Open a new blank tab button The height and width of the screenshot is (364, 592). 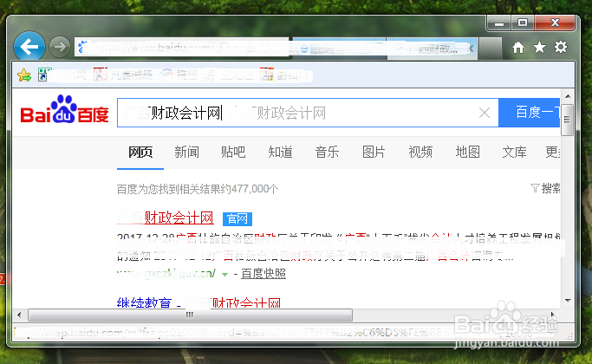491,49
